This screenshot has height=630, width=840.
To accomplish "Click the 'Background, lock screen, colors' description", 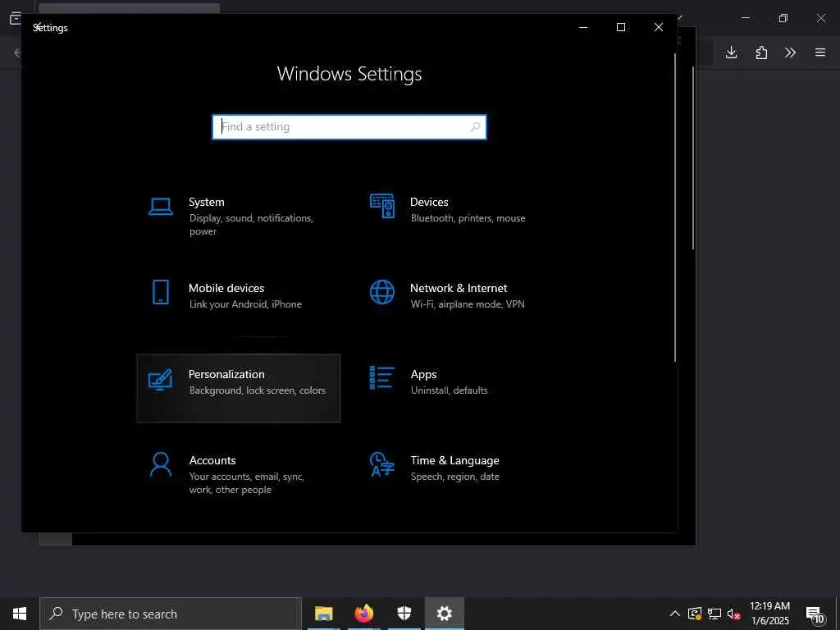I will pyautogui.click(x=257, y=390).
